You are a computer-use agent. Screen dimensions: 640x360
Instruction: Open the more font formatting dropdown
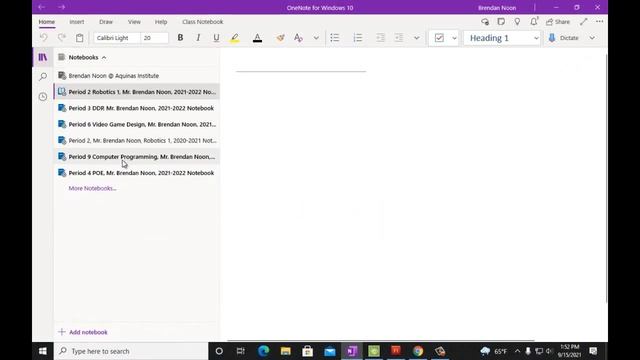(316, 38)
